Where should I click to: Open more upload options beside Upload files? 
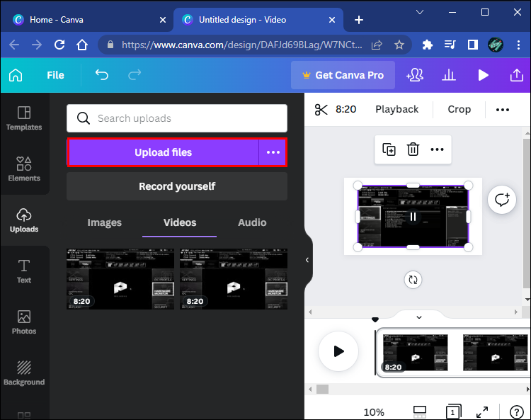coord(273,152)
